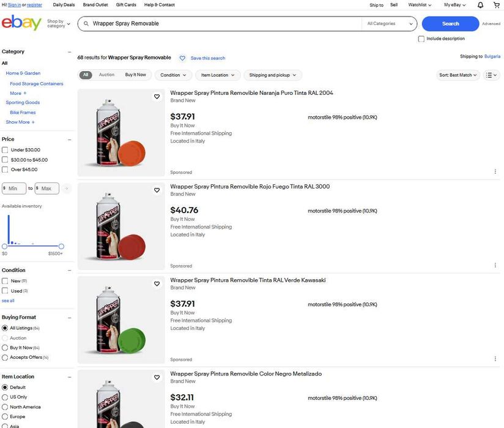Image resolution: width=504 pixels, height=428 pixels.
Task: Add Naranja Puro spray to watchlist heart
Action: tap(157, 97)
